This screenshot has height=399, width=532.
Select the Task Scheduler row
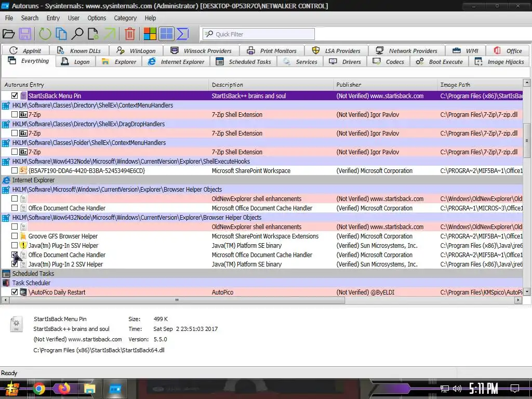[262, 283]
